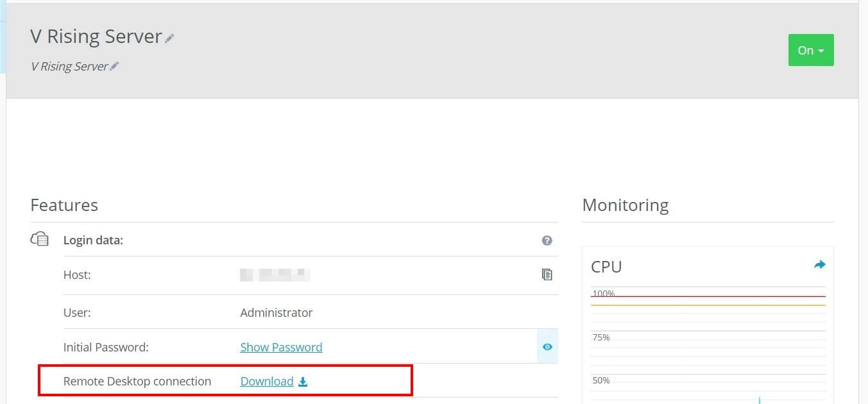Edit the italic V Rising Server description pencil
The width and height of the screenshot is (868, 404).
coord(114,66)
